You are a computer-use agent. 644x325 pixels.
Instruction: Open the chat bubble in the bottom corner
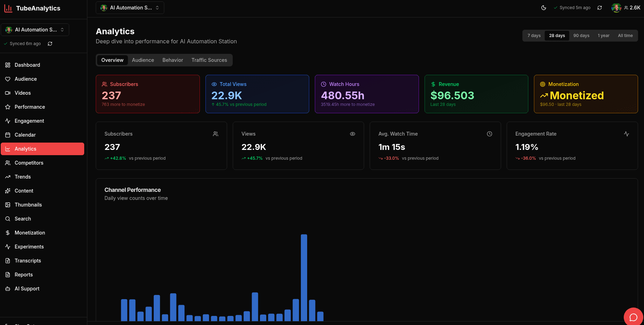pos(633,317)
